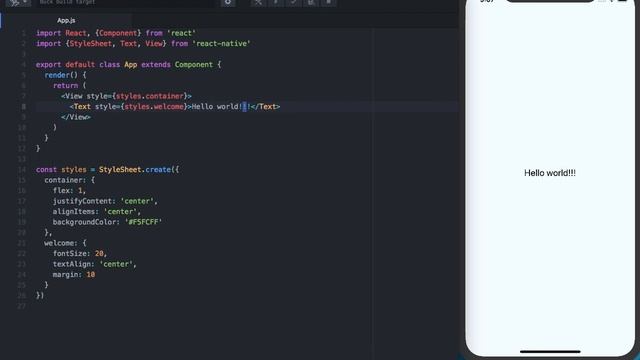
Task: Click the 'react' string on line 1
Action: tap(181, 33)
